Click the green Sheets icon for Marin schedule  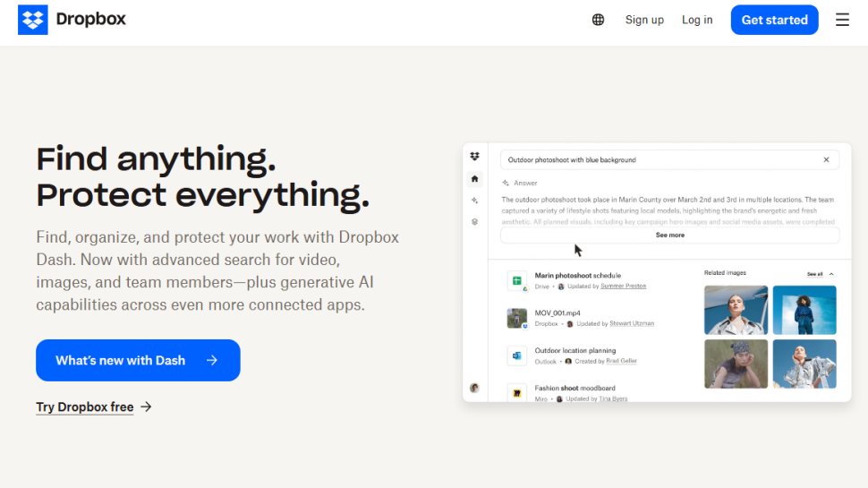click(x=516, y=281)
